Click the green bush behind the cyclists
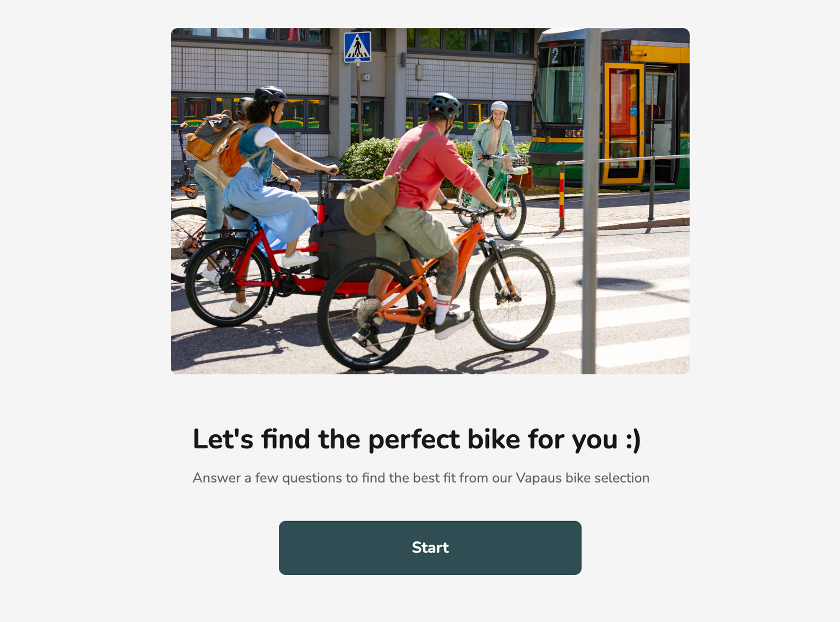Image resolution: width=840 pixels, height=622 pixels. click(370, 158)
